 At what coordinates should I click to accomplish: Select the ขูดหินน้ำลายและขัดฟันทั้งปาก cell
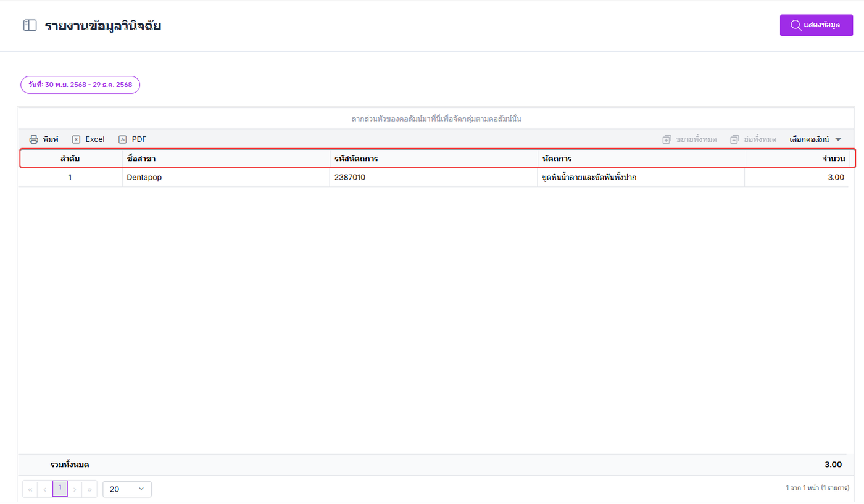click(641, 178)
